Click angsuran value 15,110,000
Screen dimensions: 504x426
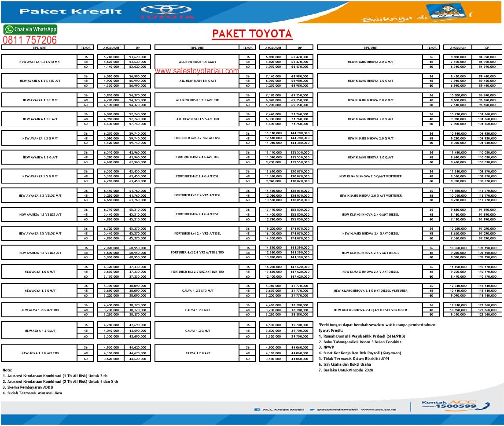pyautogui.click(x=273, y=133)
